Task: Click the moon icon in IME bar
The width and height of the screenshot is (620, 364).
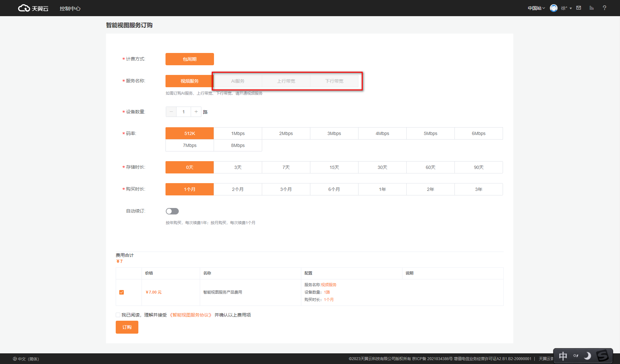Action: point(587,356)
